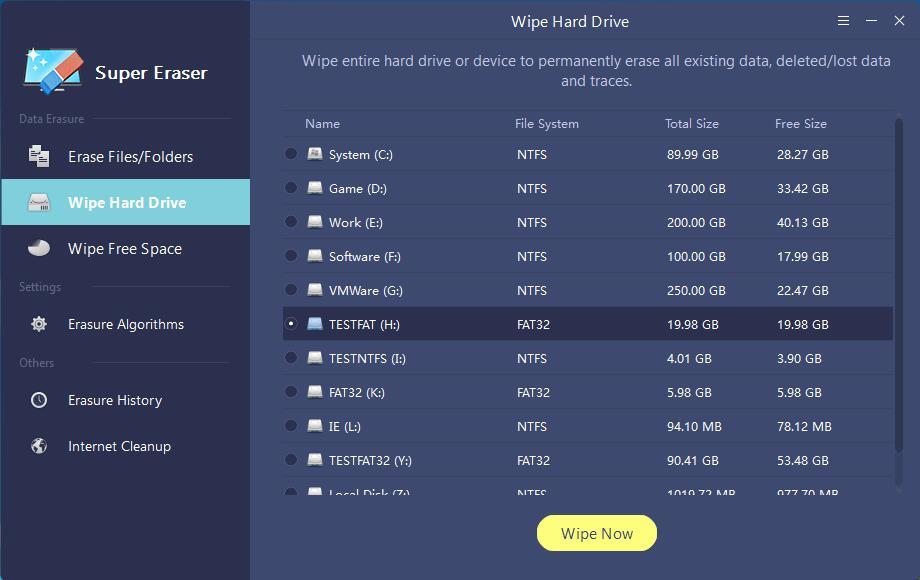Click the 'IE (L:)' drive name

pos(345,426)
